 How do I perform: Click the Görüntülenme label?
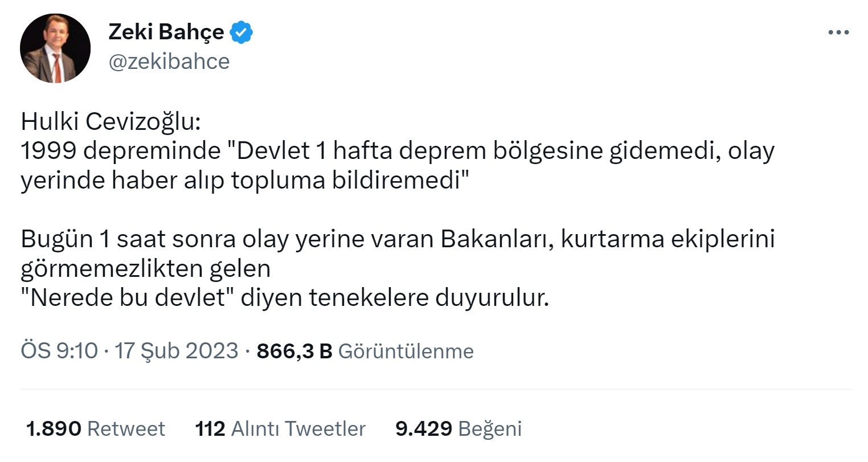[406, 350]
